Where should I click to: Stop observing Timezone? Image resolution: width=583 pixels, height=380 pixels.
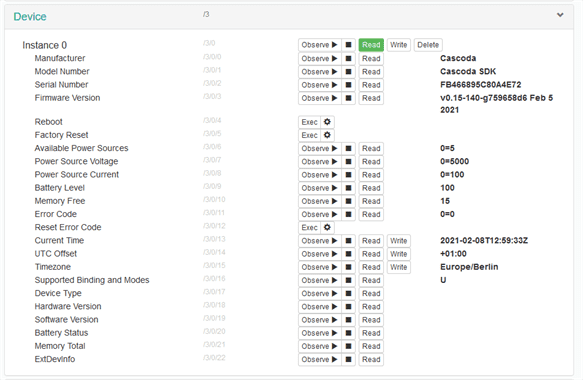[x=348, y=267]
